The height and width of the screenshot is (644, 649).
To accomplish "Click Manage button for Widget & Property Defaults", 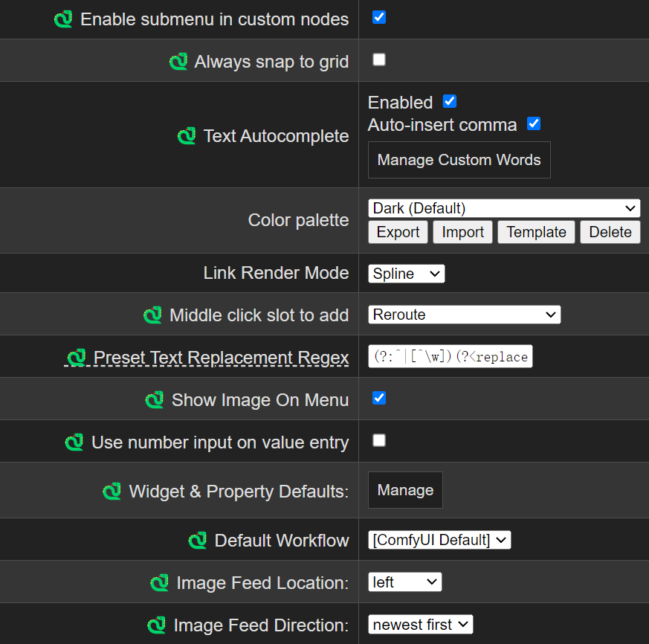I will pyautogui.click(x=405, y=490).
